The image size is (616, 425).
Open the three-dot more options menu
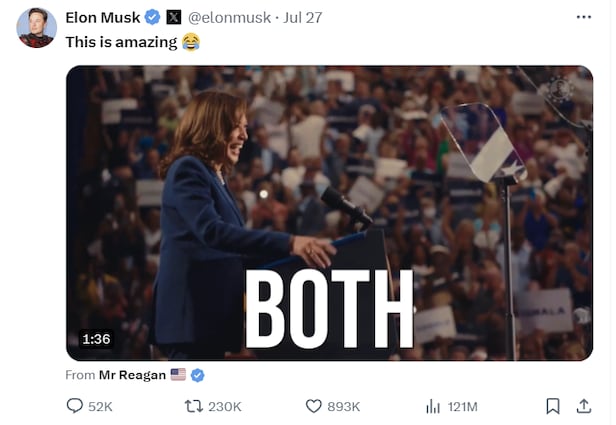tap(584, 17)
